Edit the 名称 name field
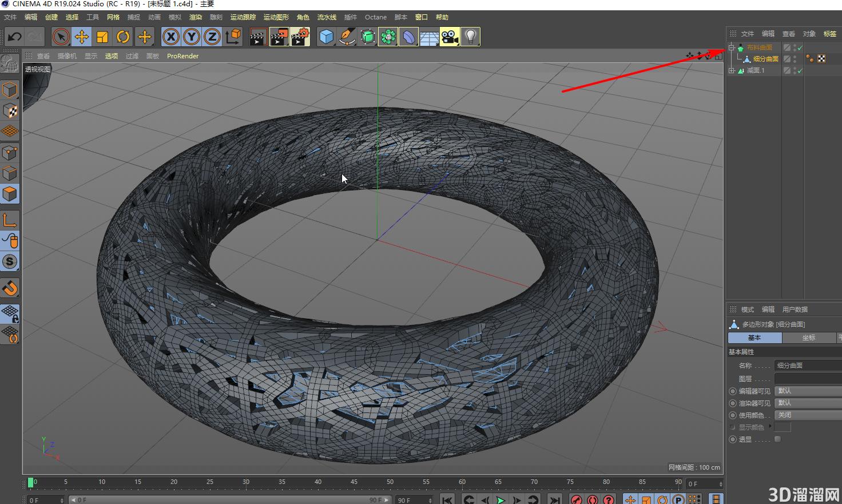 (808, 366)
